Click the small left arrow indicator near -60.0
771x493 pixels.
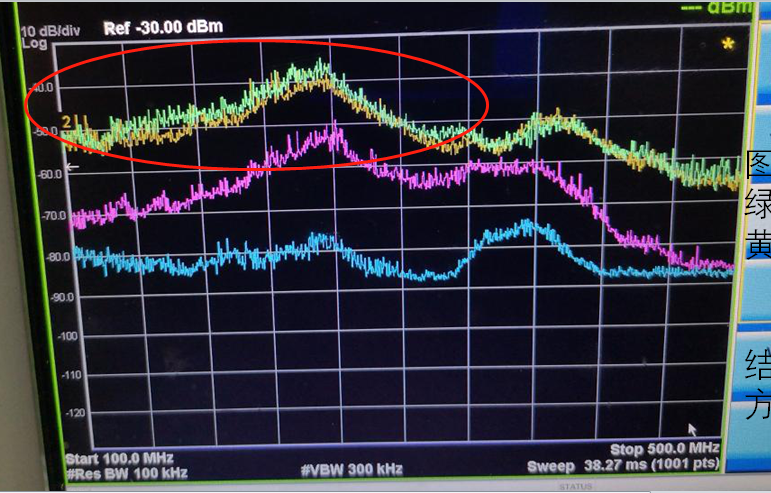pos(72,167)
